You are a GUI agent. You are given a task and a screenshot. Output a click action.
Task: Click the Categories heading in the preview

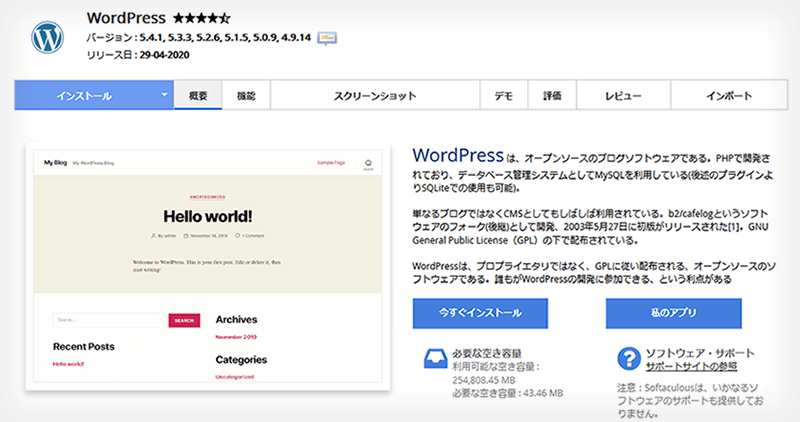pyautogui.click(x=241, y=360)
